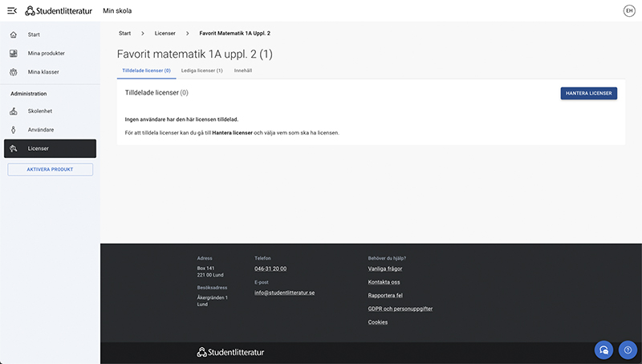642x364 pixels.
Task: Click the Mina produkter icon
Action: coord(14,53)
